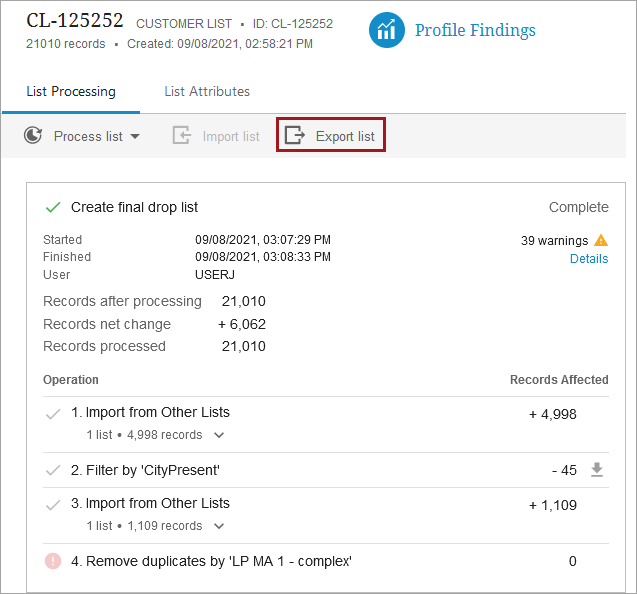The image size is (637, 594).
Task: Click the Records processed label
Action: pyautogui.click(x=104, y=346)
